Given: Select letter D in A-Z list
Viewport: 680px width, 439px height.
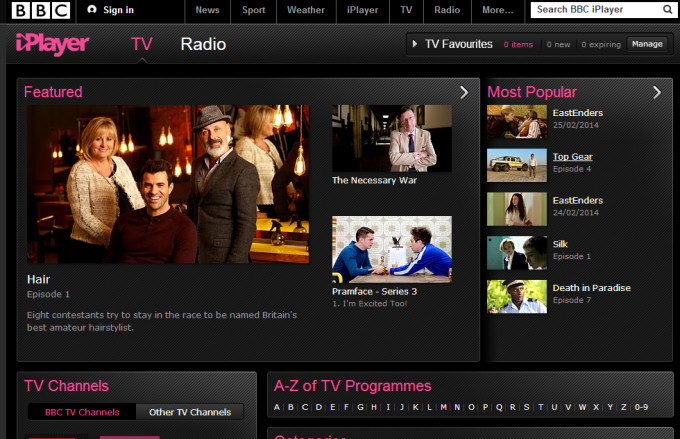Looking at the screenshot, I should [319, 407].
